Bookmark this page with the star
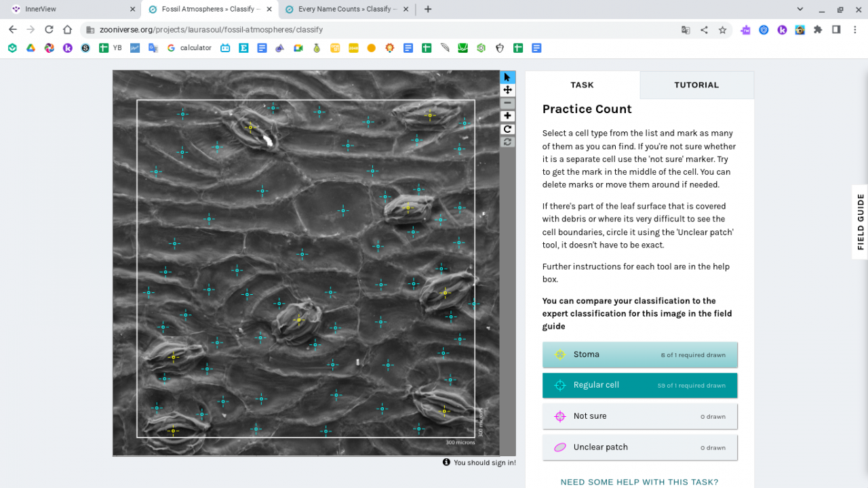The image size is (868, 488). coord(722,30)
